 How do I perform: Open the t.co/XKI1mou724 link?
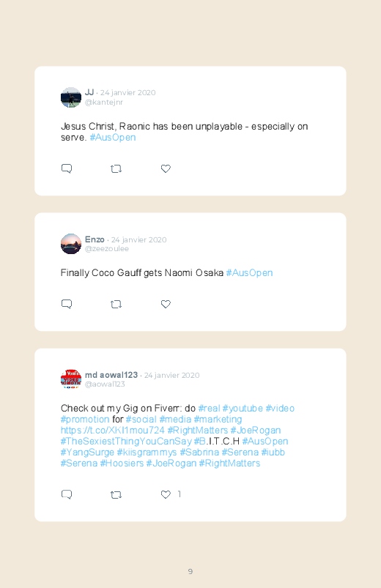click(x=113, y=430)
